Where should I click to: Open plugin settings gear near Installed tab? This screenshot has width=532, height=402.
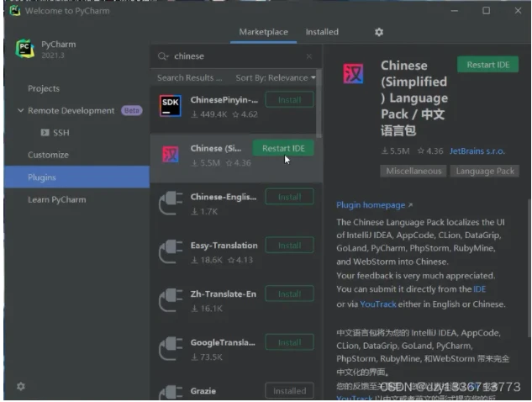coord(378,32)
